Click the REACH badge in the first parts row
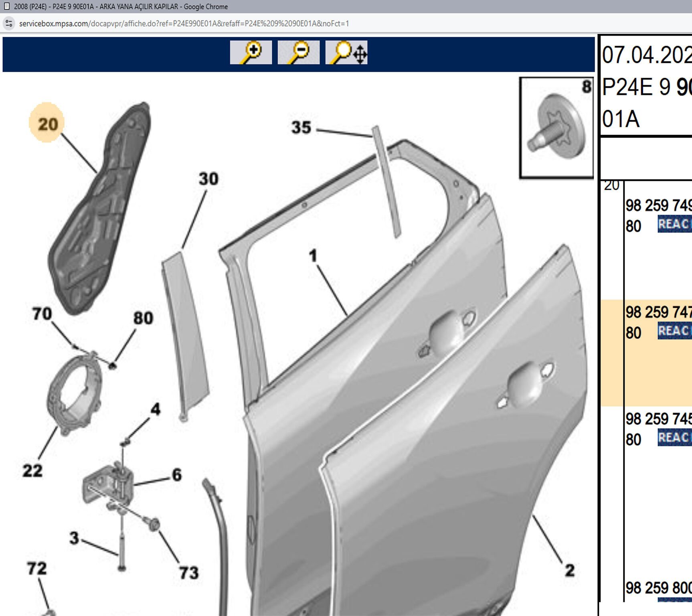Viewport: 692px width, 616px height. point(674,224)
